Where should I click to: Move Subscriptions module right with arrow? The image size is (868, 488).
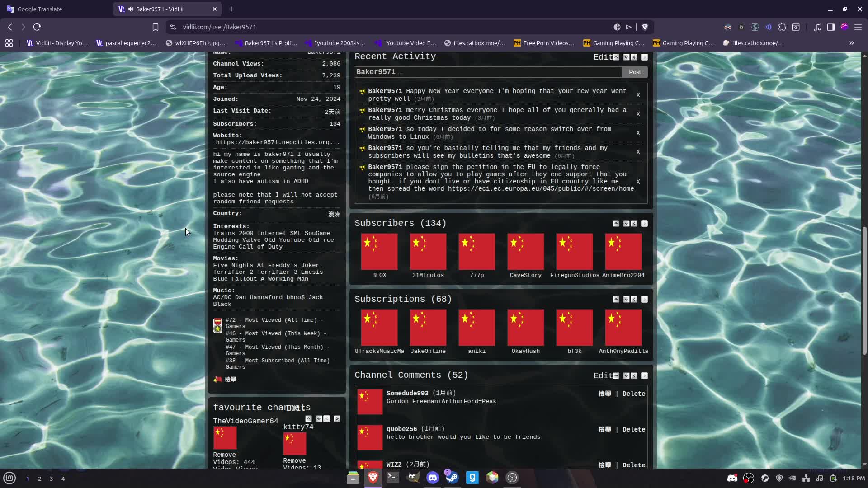(644, 300)
